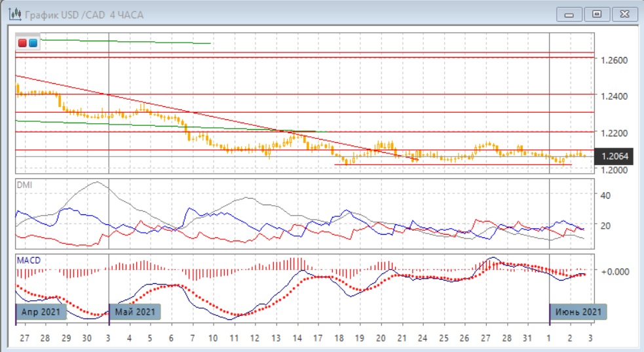Click the 40 level on DMI axis
Image resolution: width=644 pixels, height=352 pixels.
(x=606, y=195)
